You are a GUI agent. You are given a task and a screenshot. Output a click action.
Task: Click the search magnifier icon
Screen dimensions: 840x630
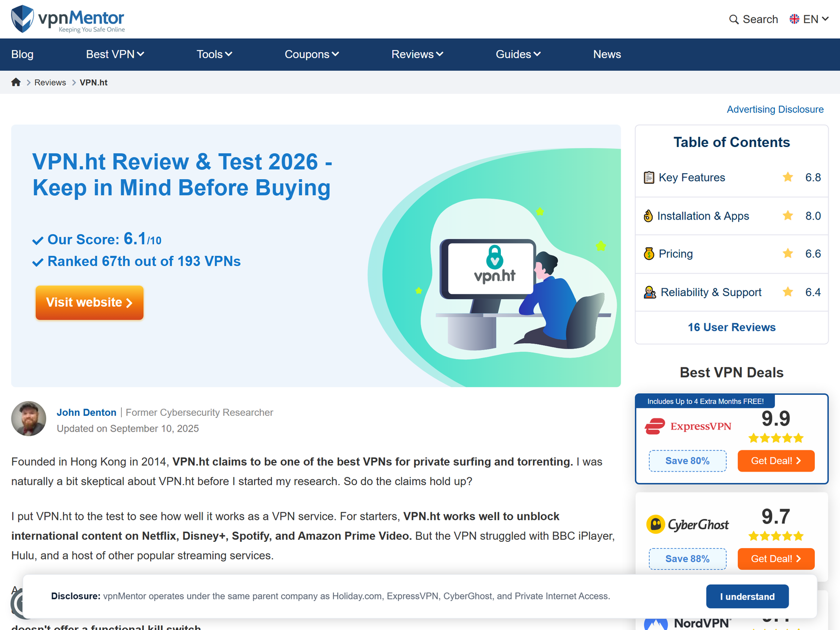pyautogui.click(x=733, y=19)
